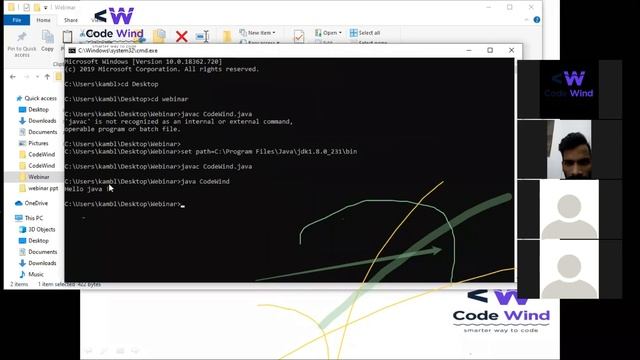640x360 pixels.
Task: Click the 'java CodeWind' command line
Action: [x=147, y=181]
